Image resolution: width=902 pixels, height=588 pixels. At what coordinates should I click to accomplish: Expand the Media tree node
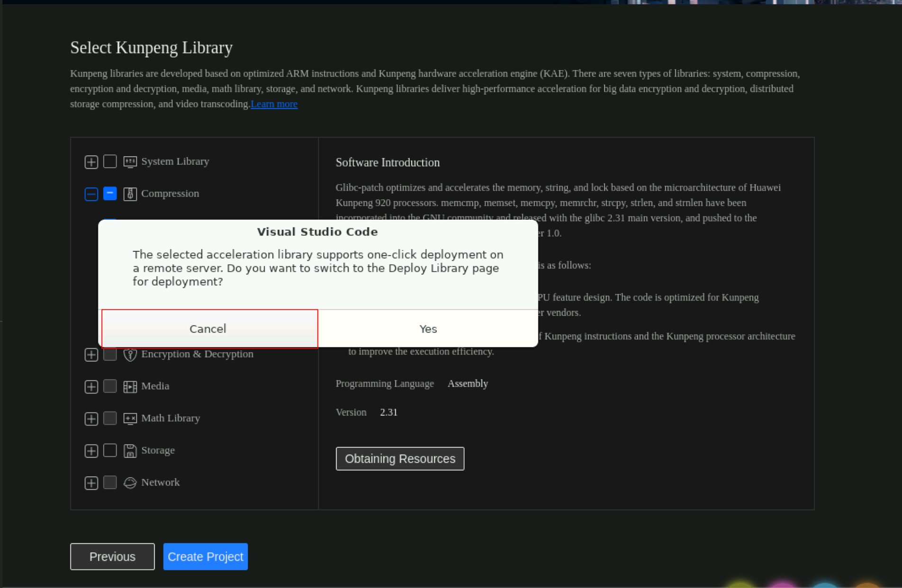click(x=91, y=387)
